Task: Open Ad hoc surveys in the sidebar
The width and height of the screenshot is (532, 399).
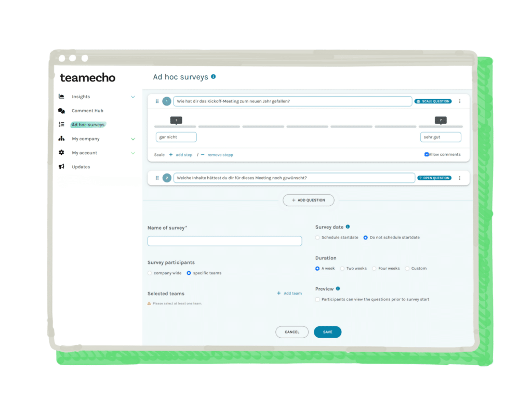Action: [88, 125]
